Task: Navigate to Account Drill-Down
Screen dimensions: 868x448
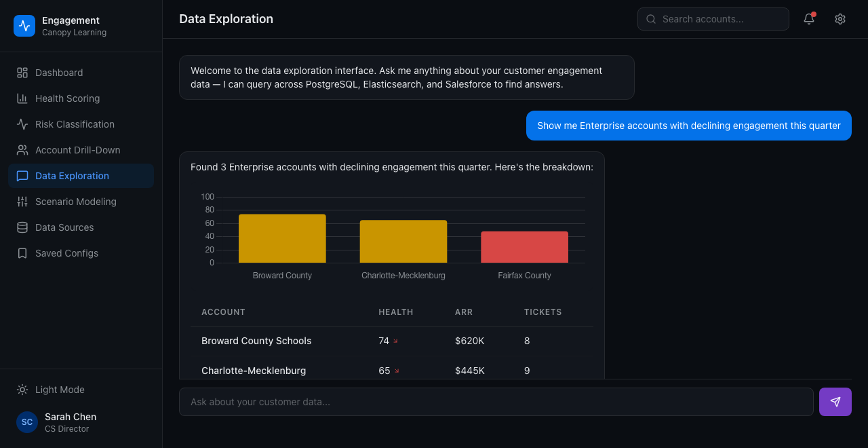Action: pyautogui.click(x=77, y=150)
